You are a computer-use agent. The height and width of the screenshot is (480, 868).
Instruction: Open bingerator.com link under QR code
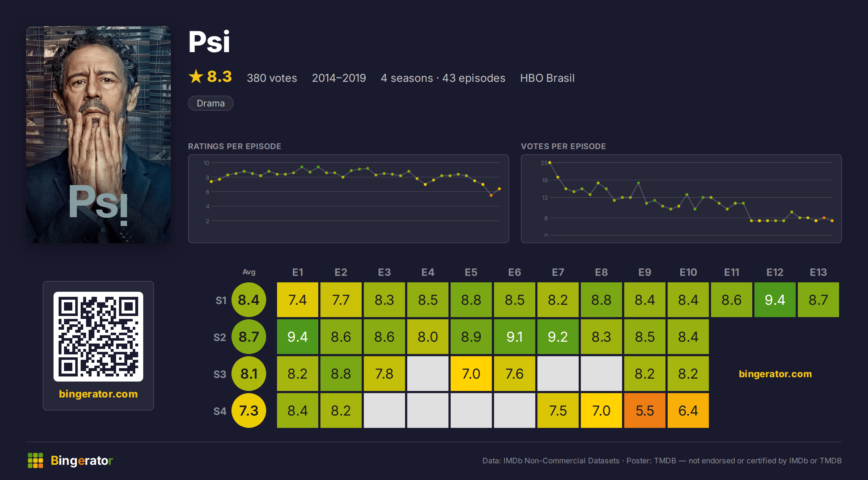98,394
